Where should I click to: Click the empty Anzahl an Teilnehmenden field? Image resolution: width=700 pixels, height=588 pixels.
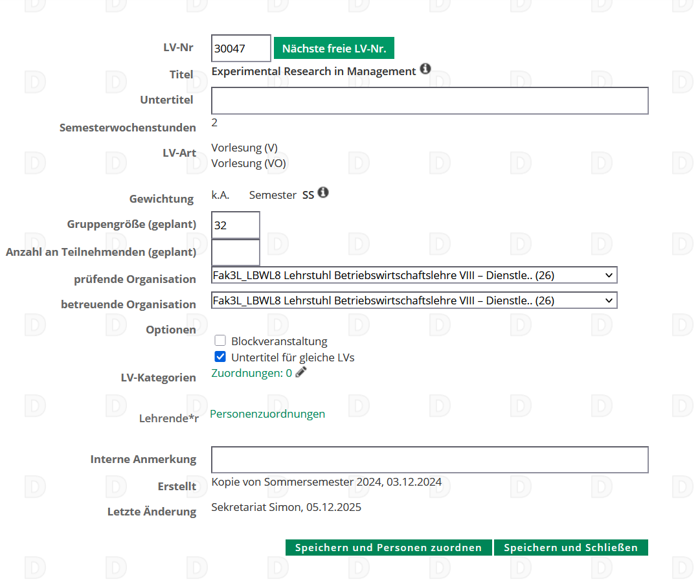point(236,253)
